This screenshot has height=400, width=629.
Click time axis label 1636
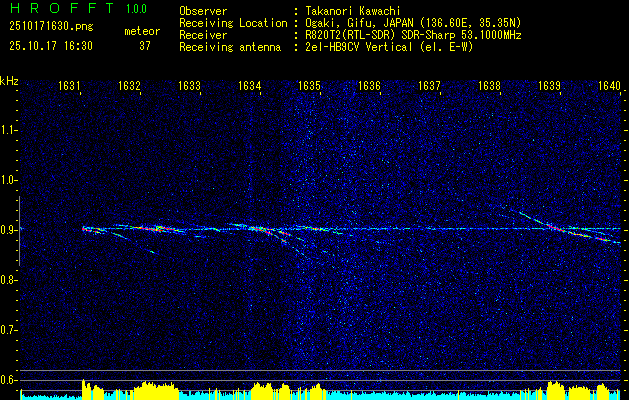(x=369, y=86)
